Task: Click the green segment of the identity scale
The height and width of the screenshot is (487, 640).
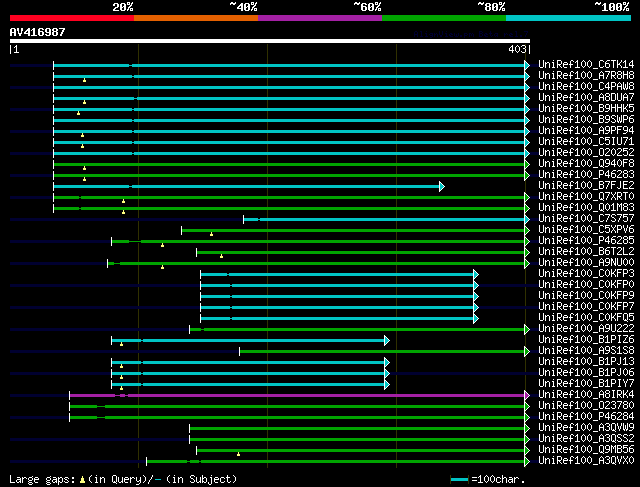Action: 444,18
